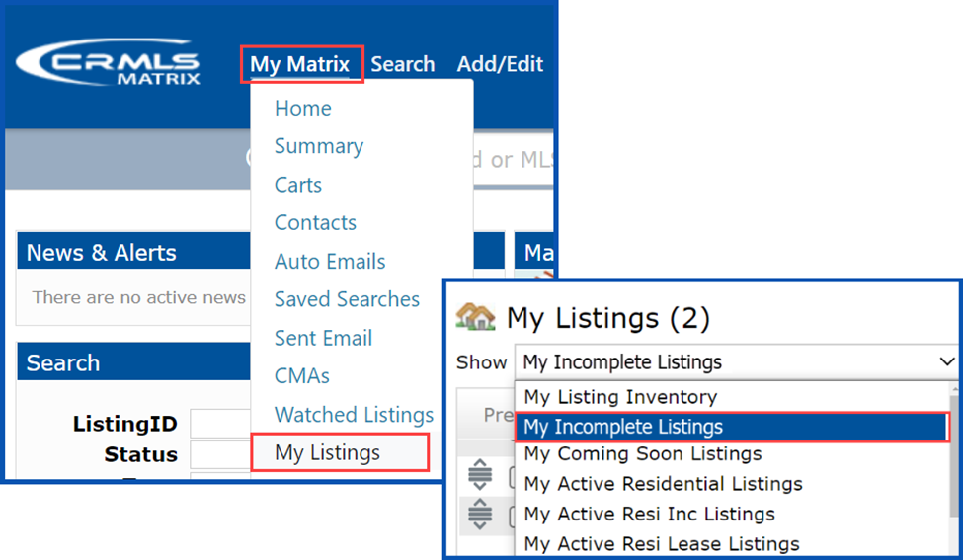The image size is (963, 560).
Task: Select My Listings from My Matrix menu
Action: [x=327, y=452]
